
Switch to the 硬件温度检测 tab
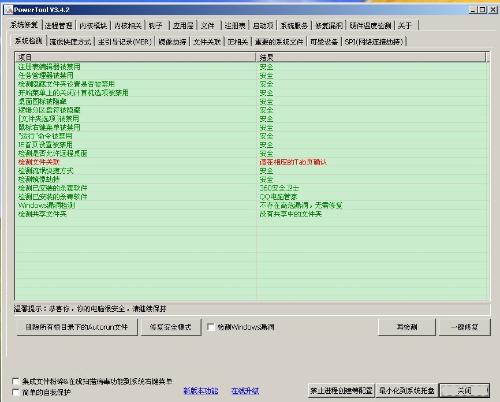(x=370, y=25)
